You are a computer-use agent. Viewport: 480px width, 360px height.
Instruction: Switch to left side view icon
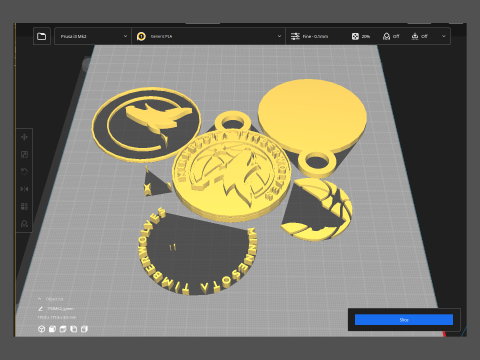tap(74, 329)
